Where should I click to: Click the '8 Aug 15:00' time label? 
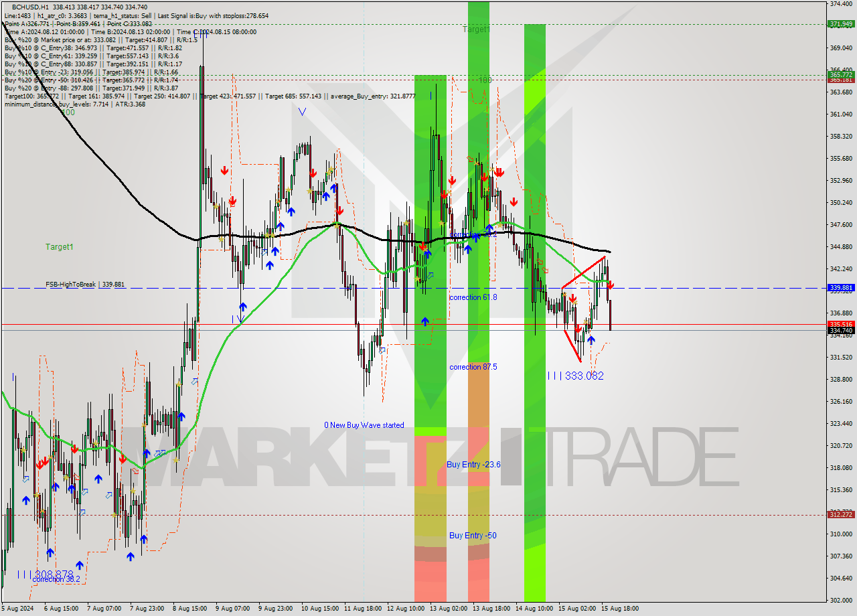point(190,609)
